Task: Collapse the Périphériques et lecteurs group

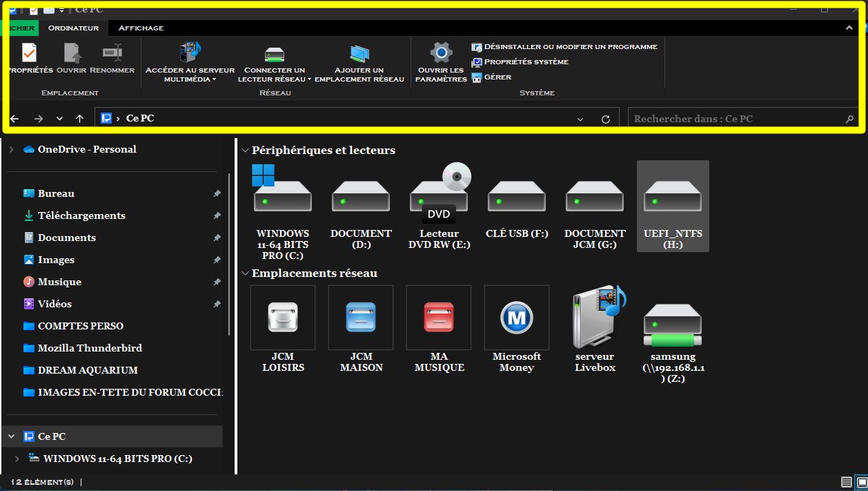Action: point(245,151)
